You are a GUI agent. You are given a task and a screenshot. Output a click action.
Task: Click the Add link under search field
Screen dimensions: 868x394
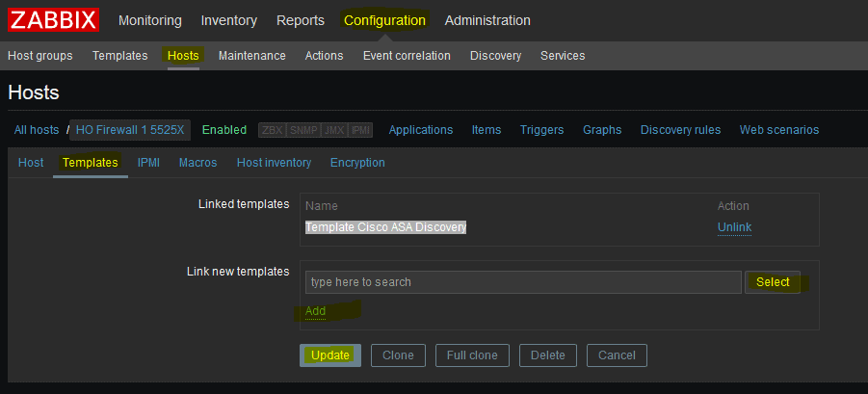click(316, 311)
